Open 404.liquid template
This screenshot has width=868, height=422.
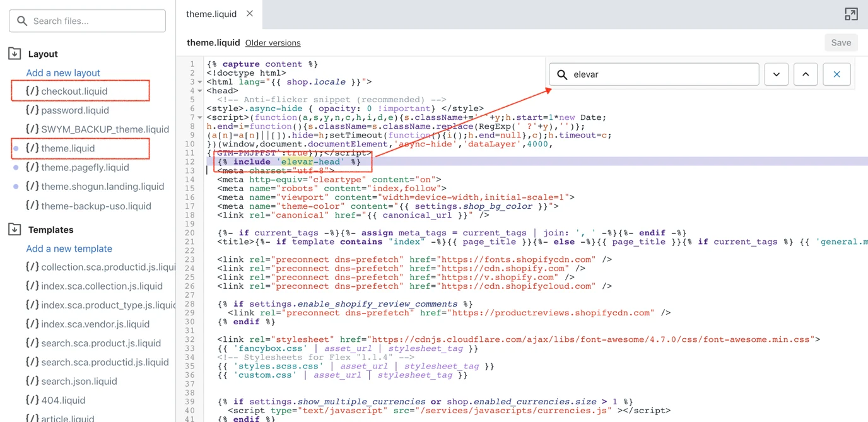pyautogui.click(x=63, y=400)
